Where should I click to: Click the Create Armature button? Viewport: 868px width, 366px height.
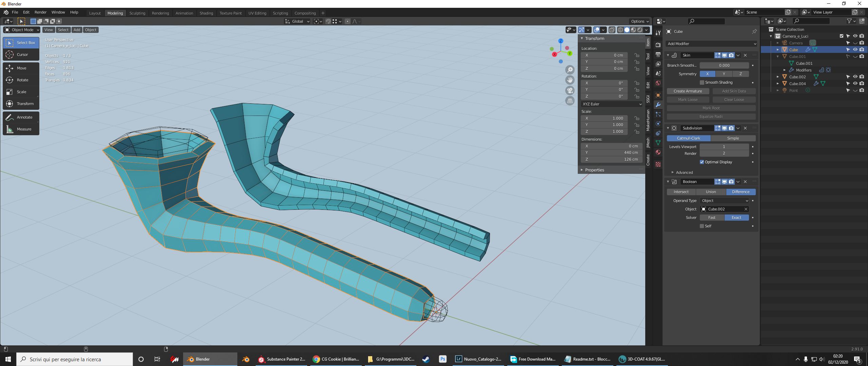click(688, 91)
